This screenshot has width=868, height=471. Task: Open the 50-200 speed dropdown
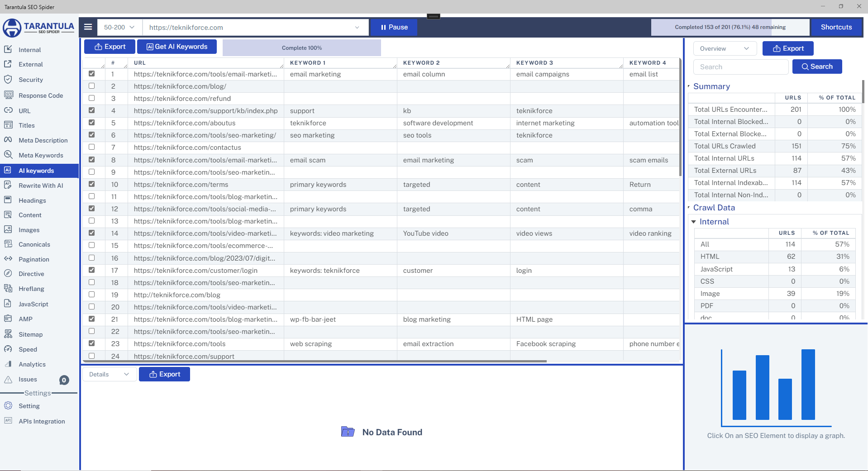(x=119, y=27)
